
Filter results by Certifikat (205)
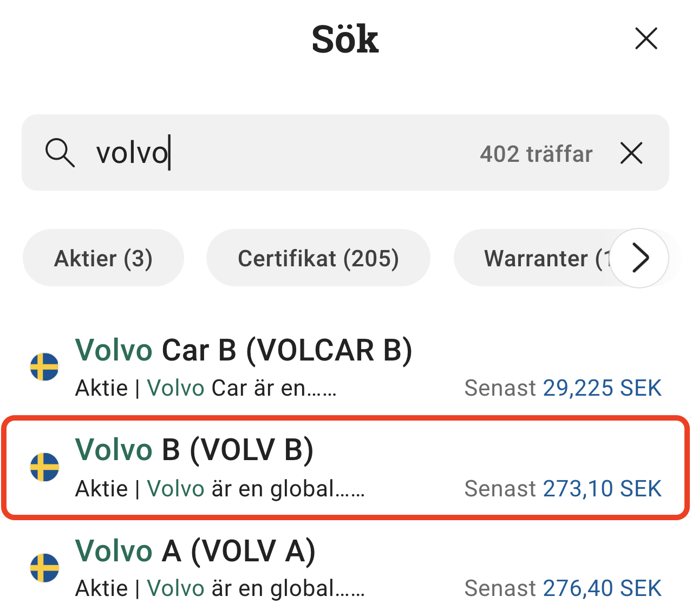click(318, 258)
